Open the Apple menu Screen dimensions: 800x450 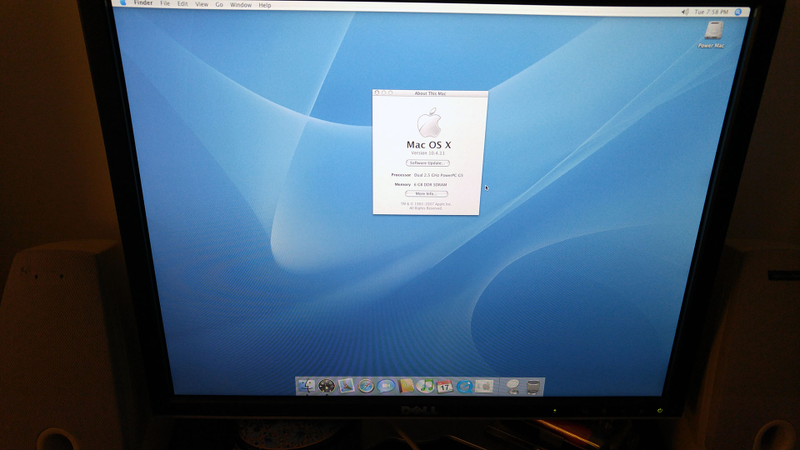tap(122, 3)
